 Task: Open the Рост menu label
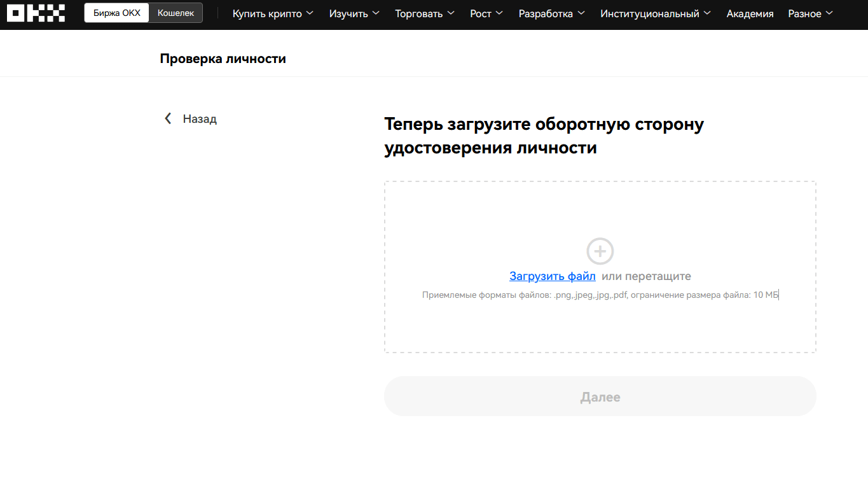coord(481,13)
